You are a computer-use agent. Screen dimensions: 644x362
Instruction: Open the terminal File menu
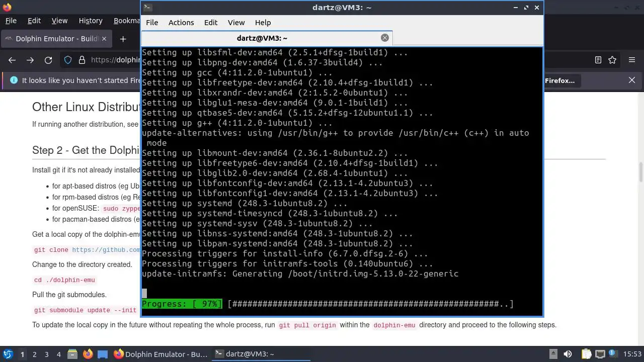152,23
